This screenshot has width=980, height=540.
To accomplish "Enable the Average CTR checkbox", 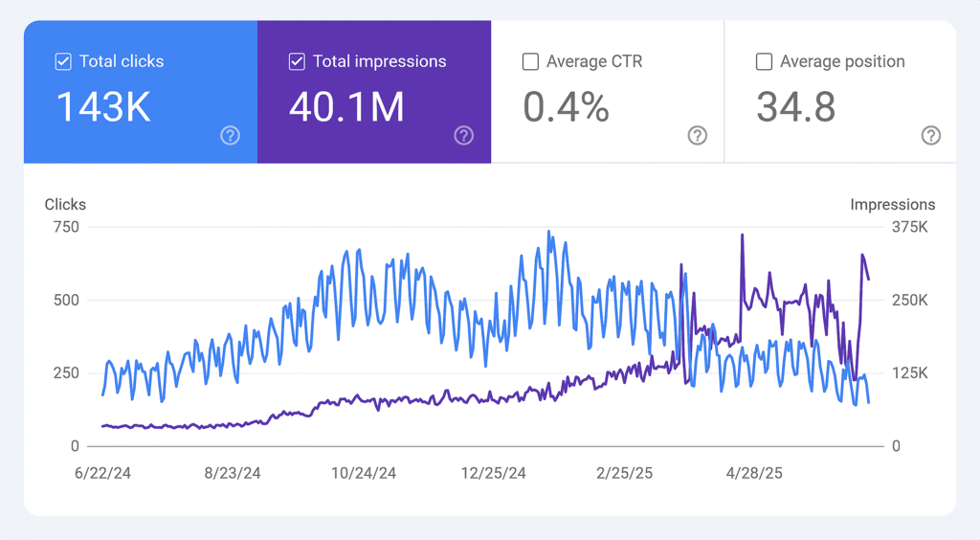I will (x=530, y=62).
